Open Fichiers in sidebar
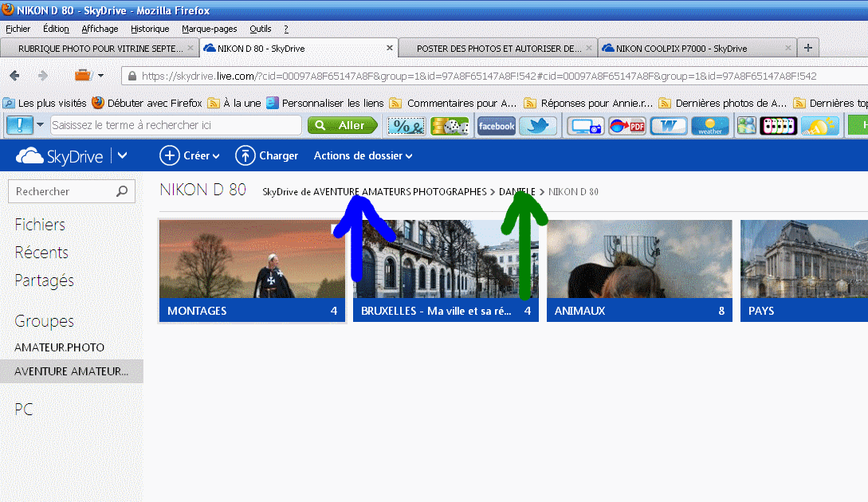Image resolution: width=868 pixels, height=502 pixels. (40, 225)
